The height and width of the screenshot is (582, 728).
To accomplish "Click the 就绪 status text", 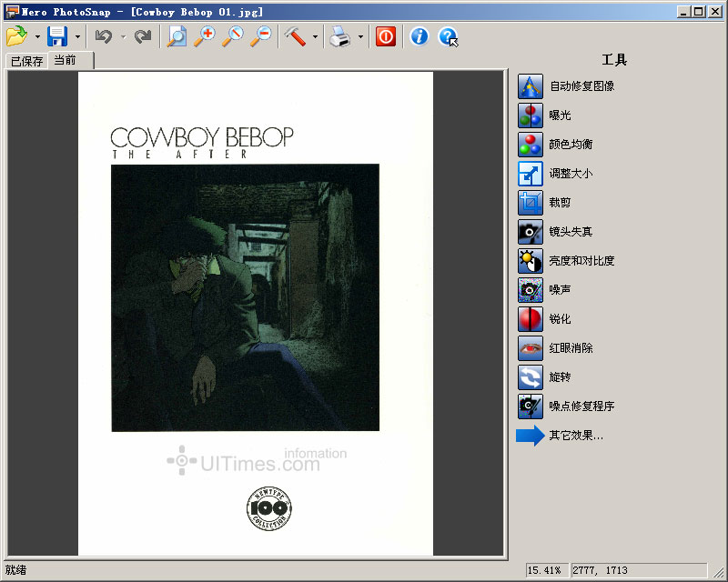I will point(15,570).
